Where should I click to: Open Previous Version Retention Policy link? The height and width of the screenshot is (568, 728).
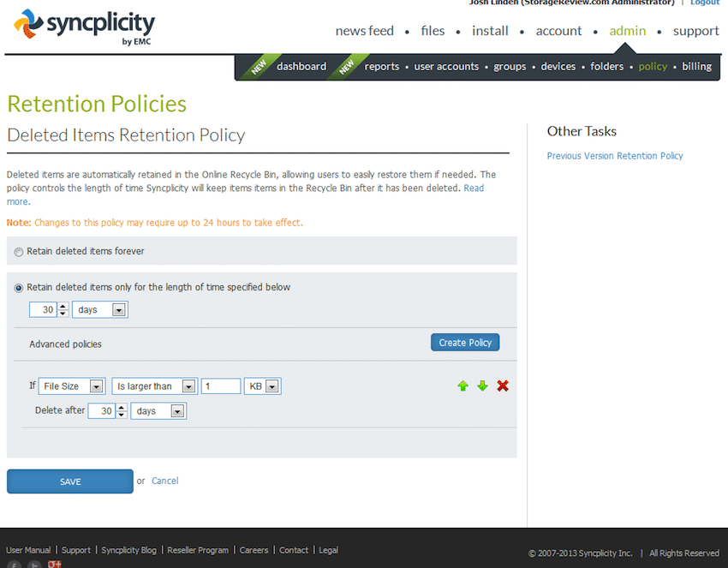(615, 156)
